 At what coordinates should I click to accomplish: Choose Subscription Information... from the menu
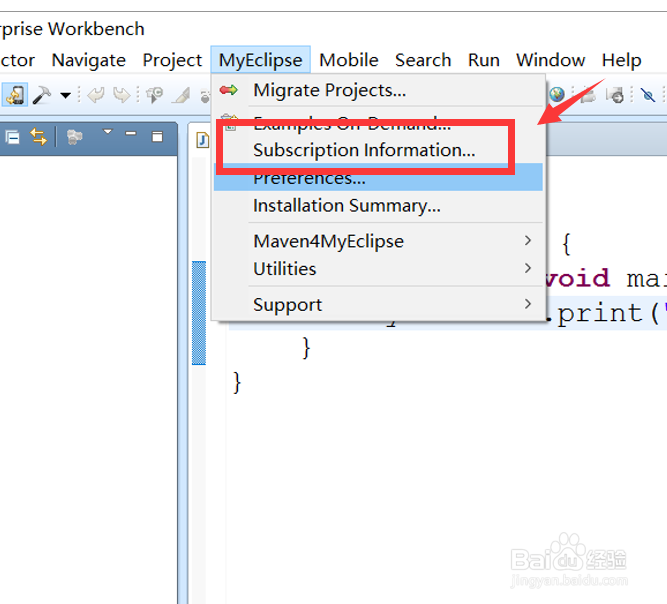378,150
